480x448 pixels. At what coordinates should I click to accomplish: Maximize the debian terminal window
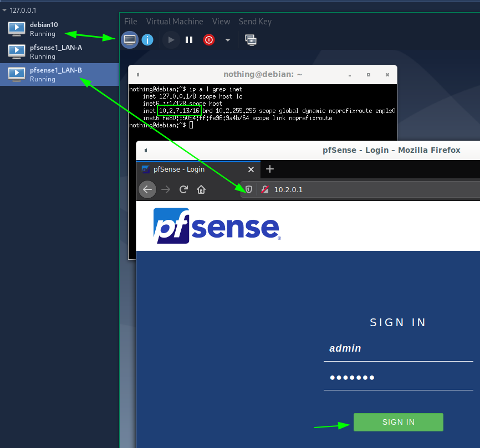click(x=369, y=75)
